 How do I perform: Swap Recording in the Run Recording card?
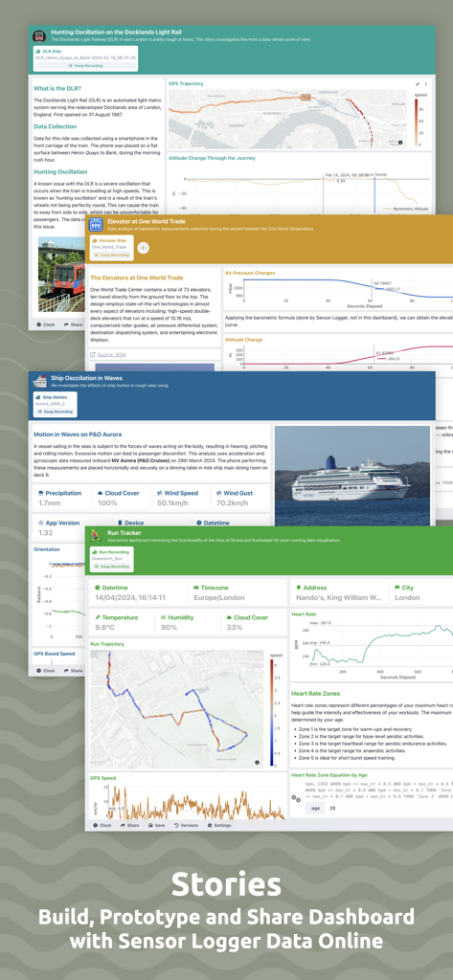tap(111, 567)
